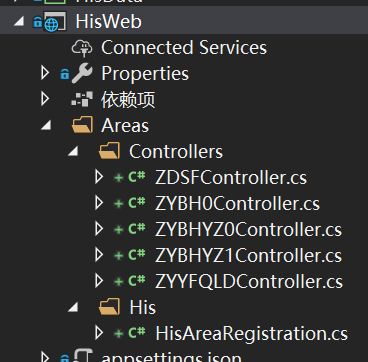
Task: Click the 依赖项 dependencies icon
Action: pyautogui.click(x=82, y=99)
